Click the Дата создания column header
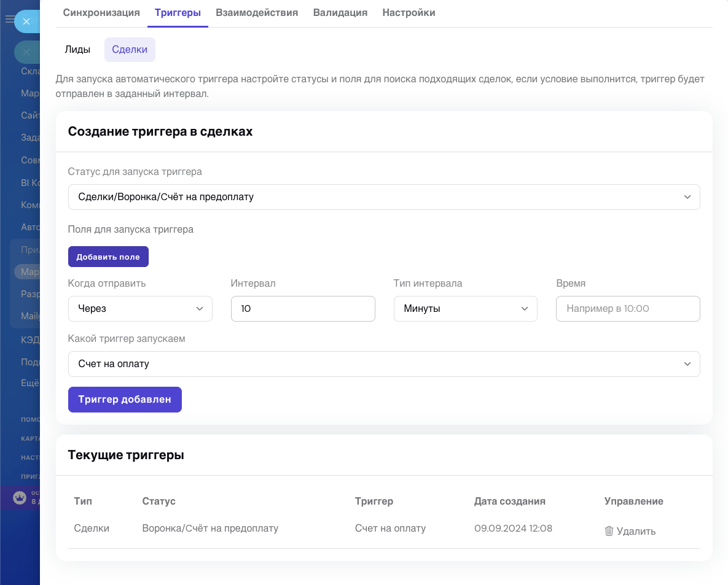Image resolution: width=728 pixels, height=585 pixels. (510, 501)
